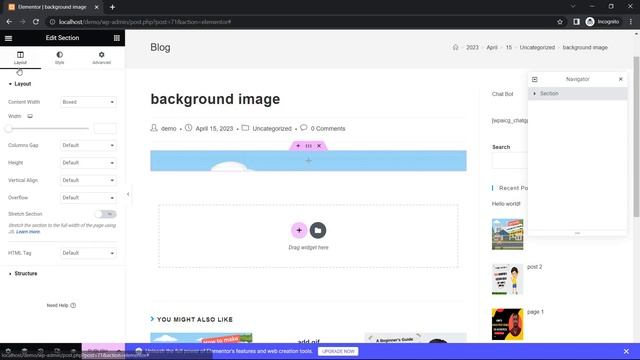This screenshot has width=640, height=360.
Task: Click the browser address bar URL
Action: [145, 22]
